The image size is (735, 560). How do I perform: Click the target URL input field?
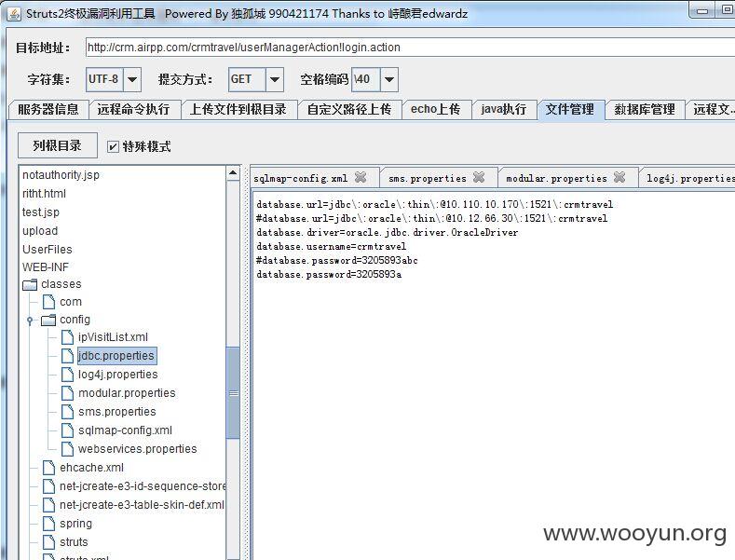[x=410, y=48]
